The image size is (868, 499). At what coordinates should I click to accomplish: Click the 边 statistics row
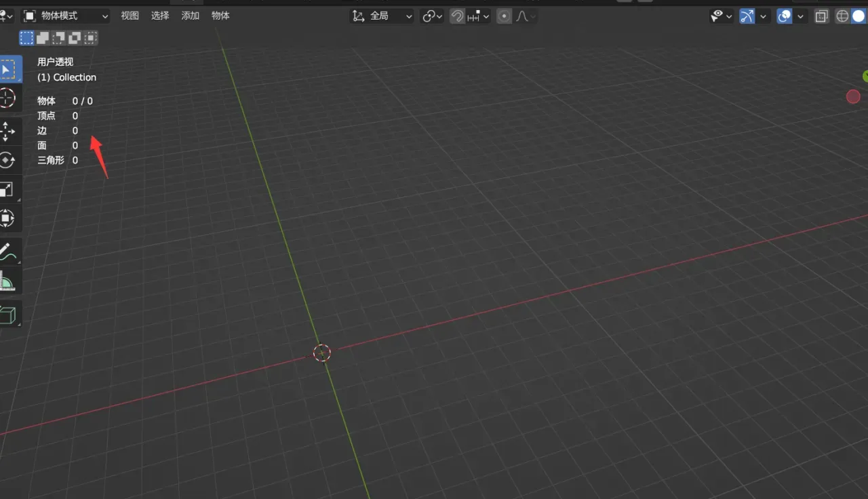point(58,131)
